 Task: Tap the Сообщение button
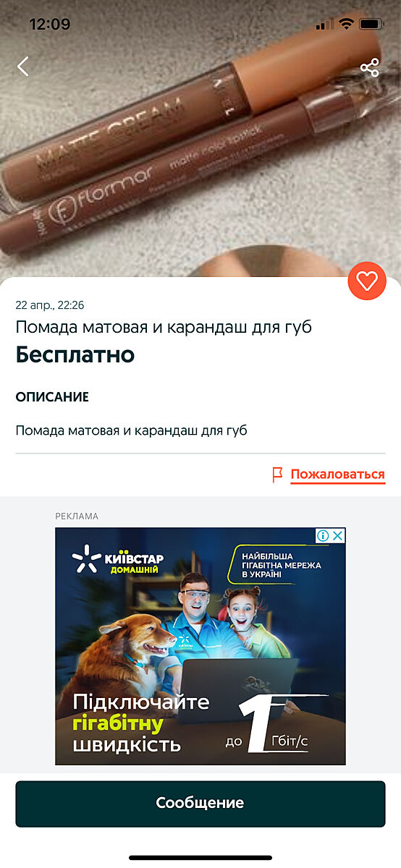[x=200, y=803]
